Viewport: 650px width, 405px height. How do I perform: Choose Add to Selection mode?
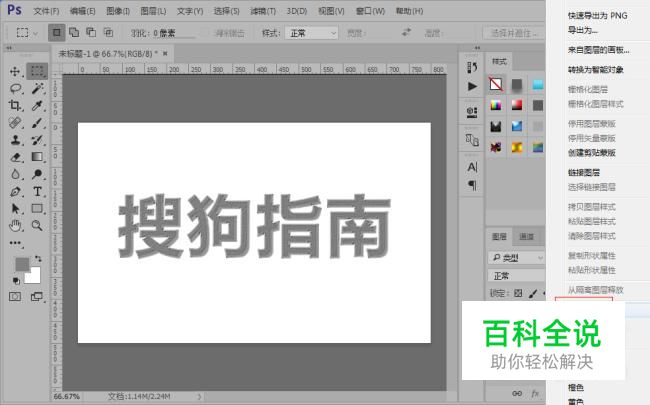[x=74, y=32]
